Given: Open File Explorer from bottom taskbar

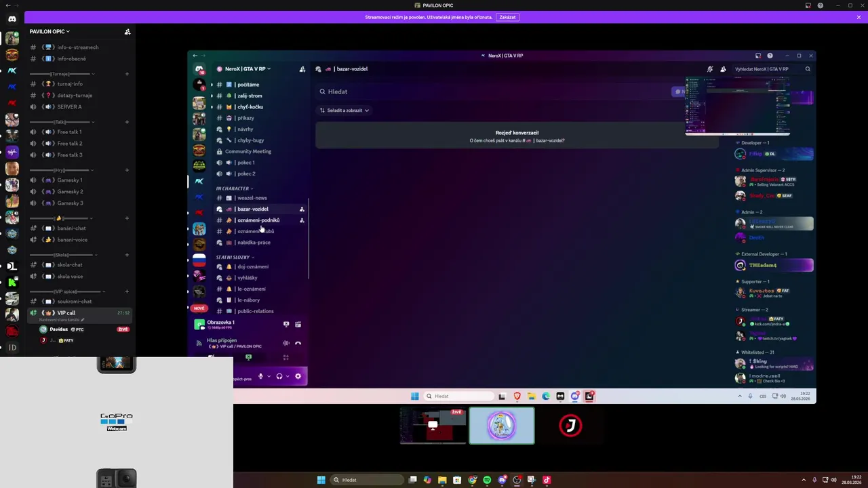Looking at the screenshot, I should pyautogui.click(x=442, y=480).
